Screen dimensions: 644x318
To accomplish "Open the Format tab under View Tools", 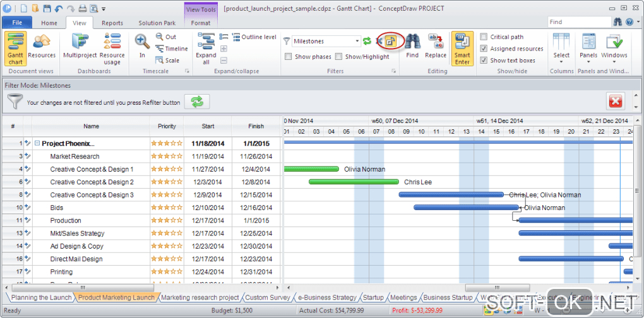I will (201, 23).
